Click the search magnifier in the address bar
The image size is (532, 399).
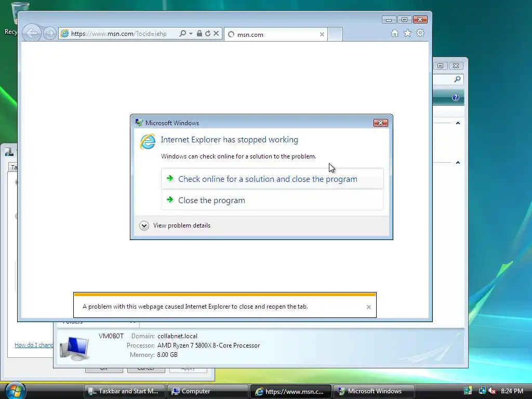click(x=182, y=33)
